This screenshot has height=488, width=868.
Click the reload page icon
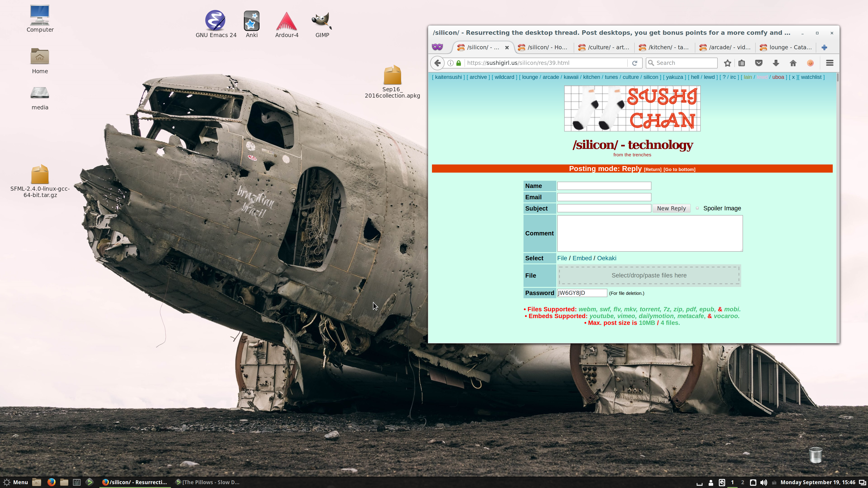pos(634,63)
